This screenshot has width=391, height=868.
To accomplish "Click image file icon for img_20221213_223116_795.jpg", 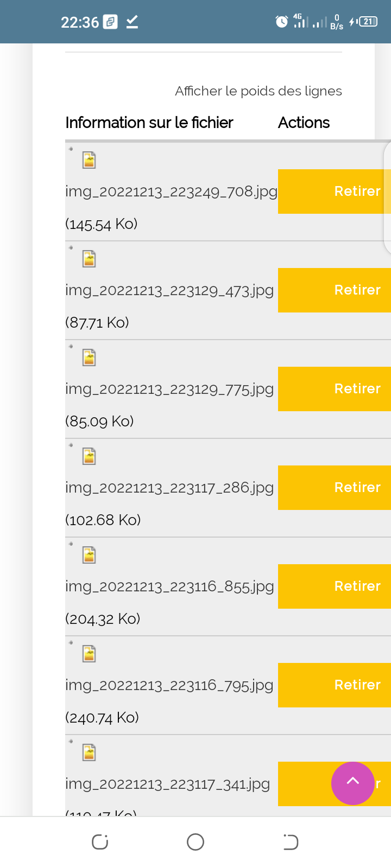I will coord(89,654).
